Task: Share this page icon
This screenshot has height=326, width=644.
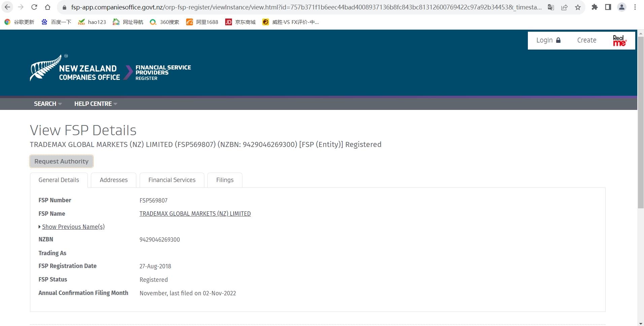Action: pos(565,7)
